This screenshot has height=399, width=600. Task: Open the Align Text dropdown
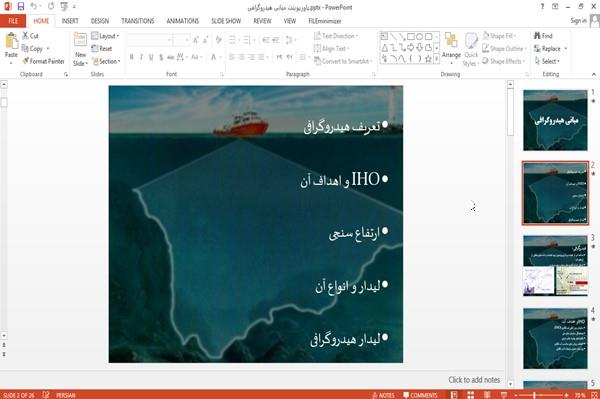coord(331,49)
